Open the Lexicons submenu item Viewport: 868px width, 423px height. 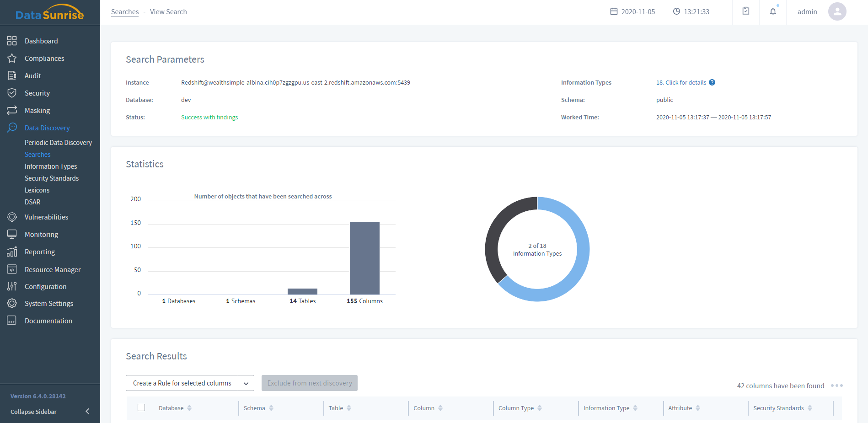coord(37,190)
